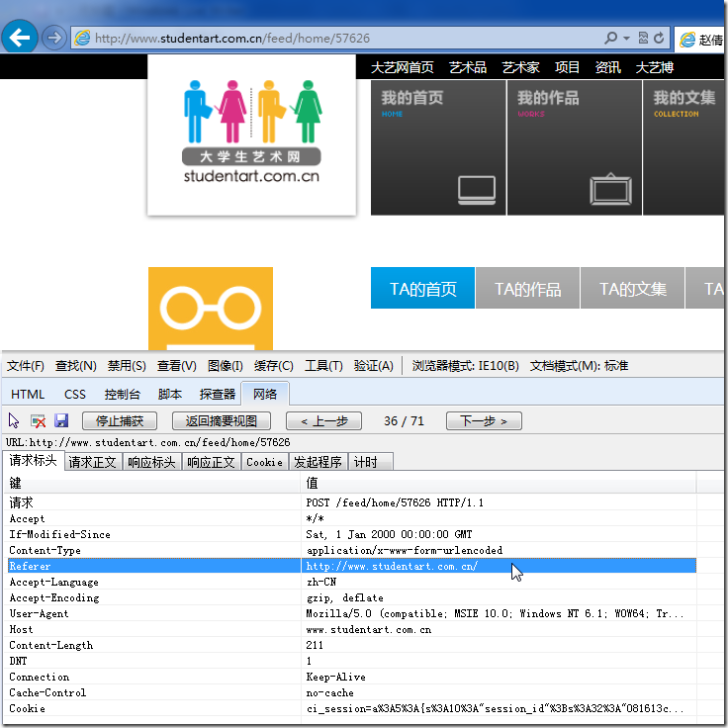Click the 停止捕获 button
Viewport: 728px width, 728px height.
[120, 421]
